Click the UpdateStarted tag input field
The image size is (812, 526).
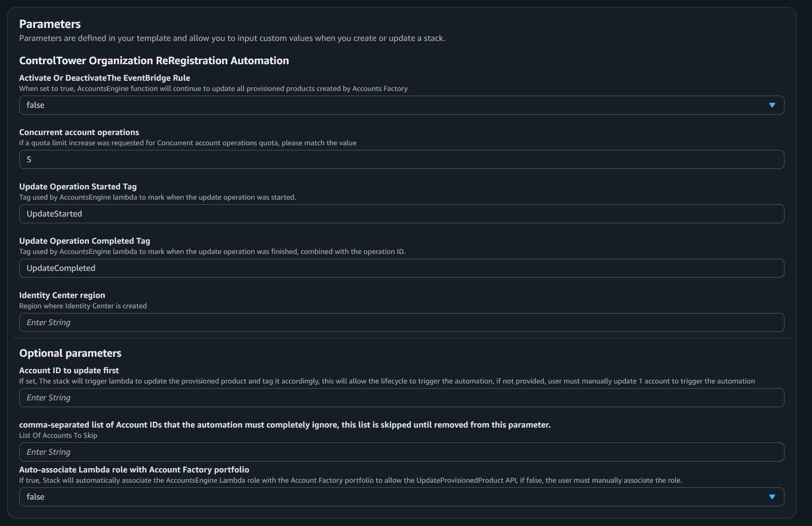pyautogui.click(x=401, y=214)
